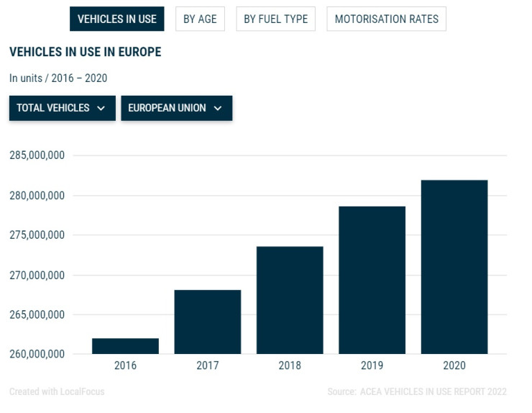Open the TOTAL VEHICLES dropdown

pyautogui.click(x=62, y=108)
